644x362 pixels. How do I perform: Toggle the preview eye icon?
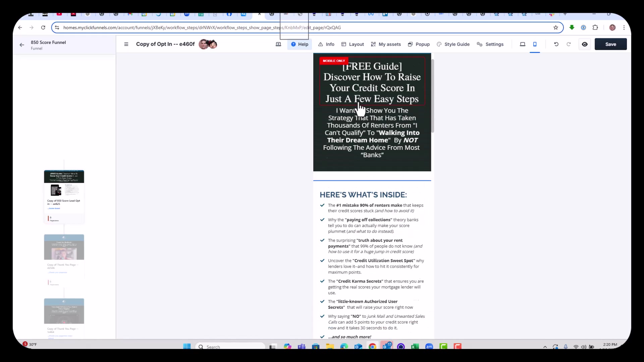(585, 44)
